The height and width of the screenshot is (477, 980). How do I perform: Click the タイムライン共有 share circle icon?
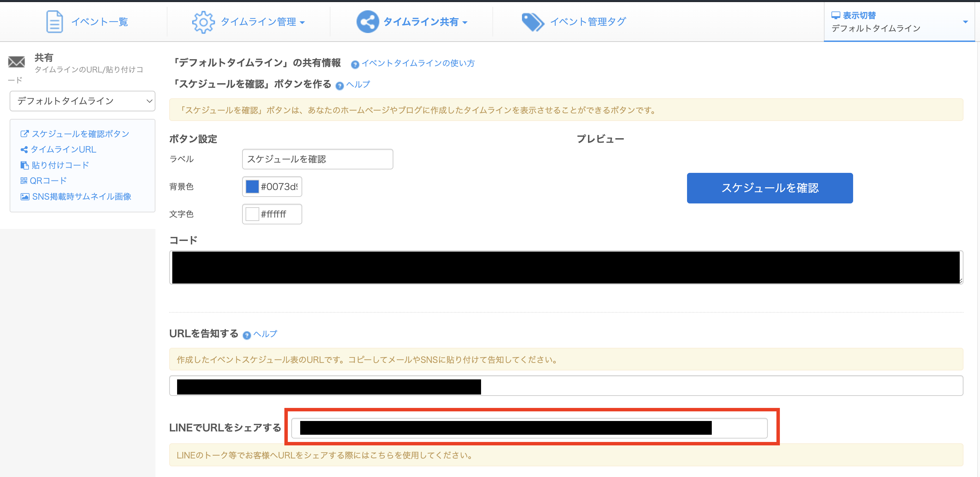tap(367, 22)
